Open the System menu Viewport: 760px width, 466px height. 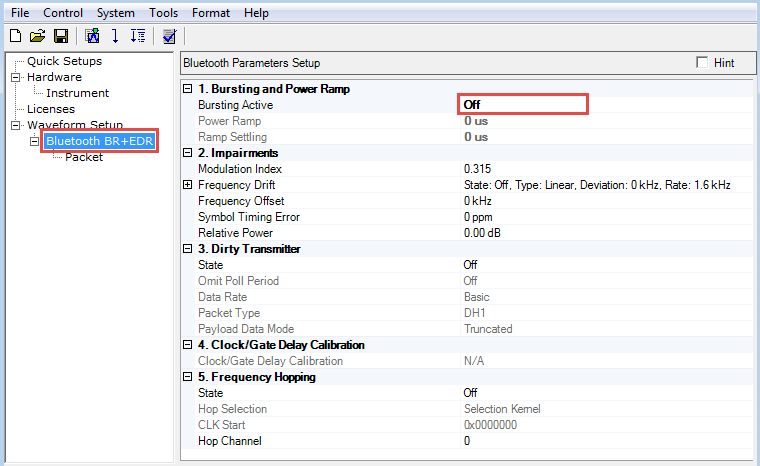click(115, 13)
